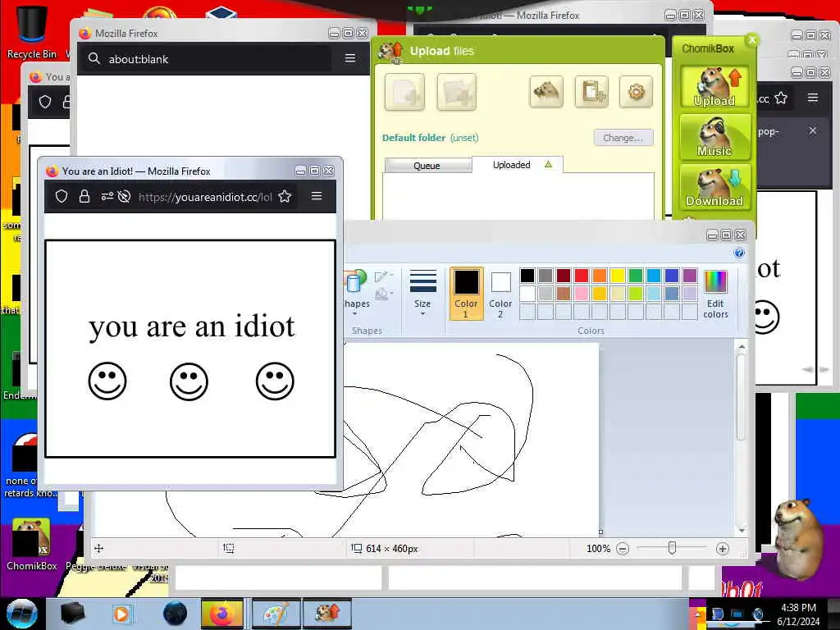Image resolution: width=840 pixels, height=630 pixels.
Task: Click the ChomikBox taskbar icon
Action: pos(326,614)
